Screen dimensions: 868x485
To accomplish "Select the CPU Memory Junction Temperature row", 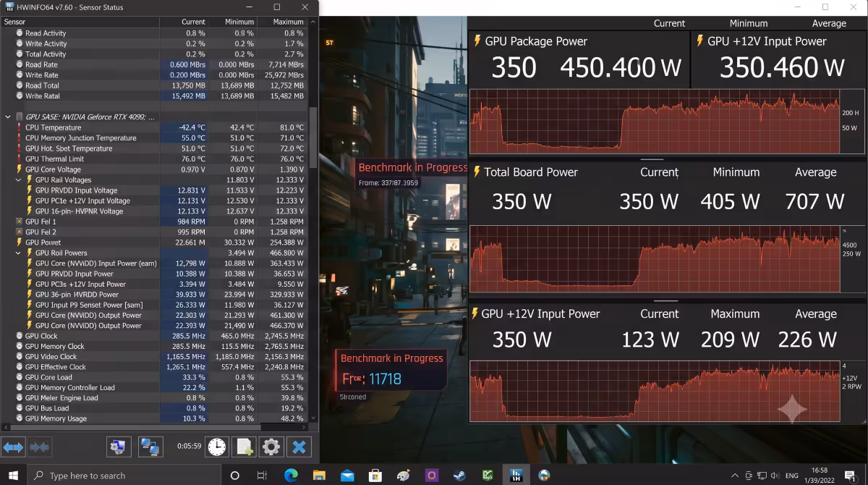I will pyautogui.click(x=154, y=138).
